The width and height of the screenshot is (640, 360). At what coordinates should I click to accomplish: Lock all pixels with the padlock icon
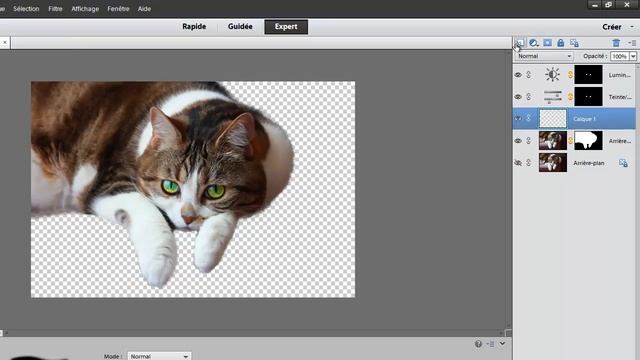(x=561, y=43)
